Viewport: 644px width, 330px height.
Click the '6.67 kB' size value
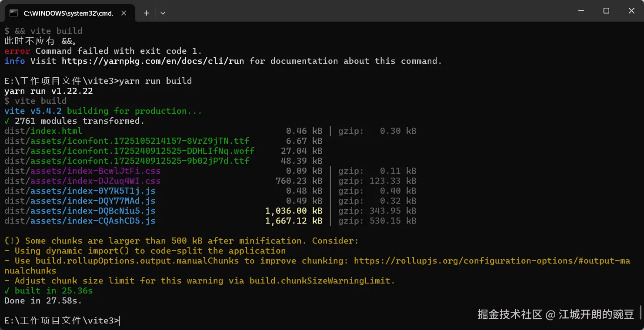[304, 141]
